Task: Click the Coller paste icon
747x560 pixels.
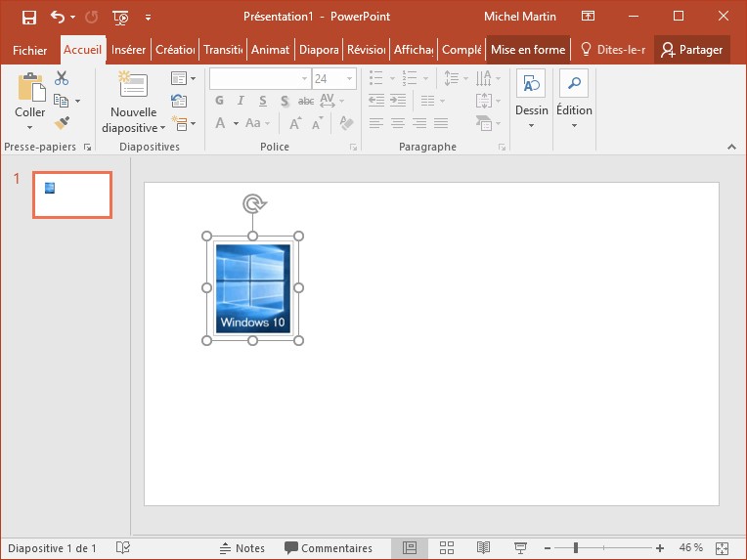Action: tap(30, 96)
